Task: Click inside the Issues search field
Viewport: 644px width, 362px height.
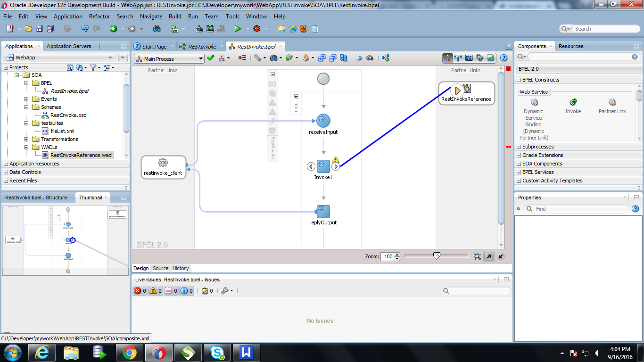Action: [x=476, y=291]
